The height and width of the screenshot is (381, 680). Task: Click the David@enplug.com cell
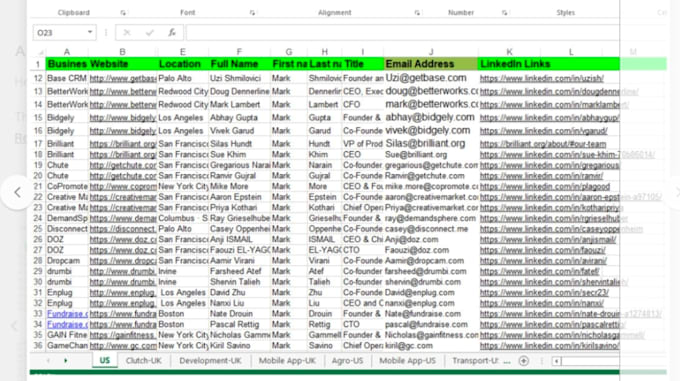point(431,293)
